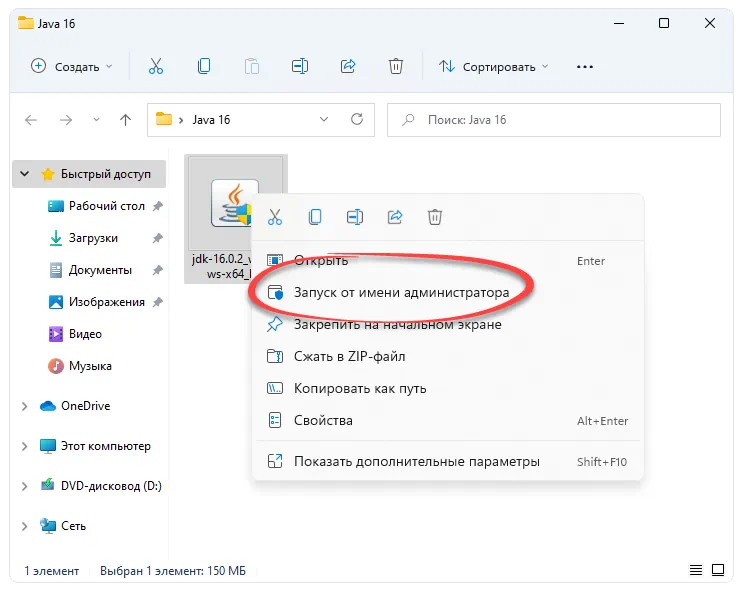Click the Copy icon in the Explorer toolbar
746x598 pixels.
pyautogui.click(x=204, y=66)
